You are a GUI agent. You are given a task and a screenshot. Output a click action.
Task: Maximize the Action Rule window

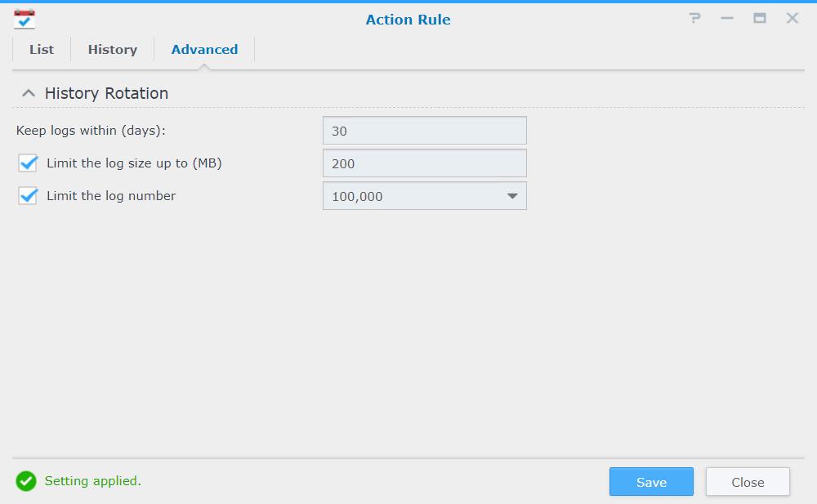[760, 18]
